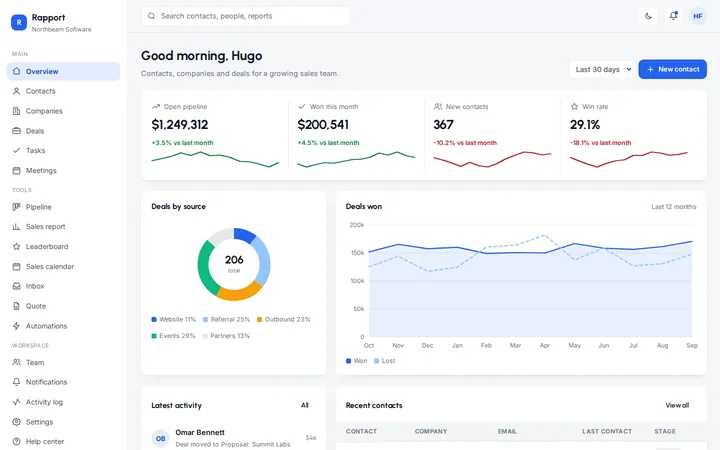Click the 367 new contacts value
This screenshot has height=450, width=720.
click(444, 125)
